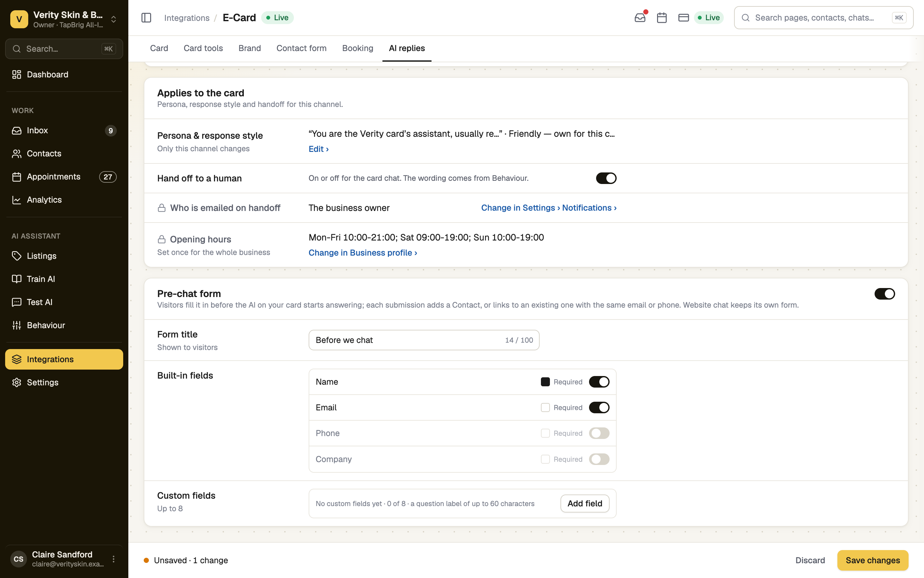Open the Brand tab
Screen dimensions: 924x578
[250, 48]
